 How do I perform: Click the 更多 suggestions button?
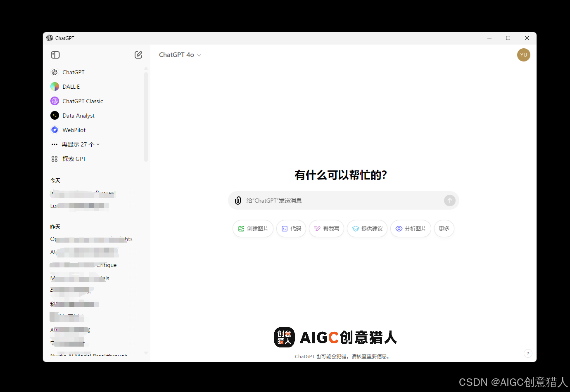[444, 229]
